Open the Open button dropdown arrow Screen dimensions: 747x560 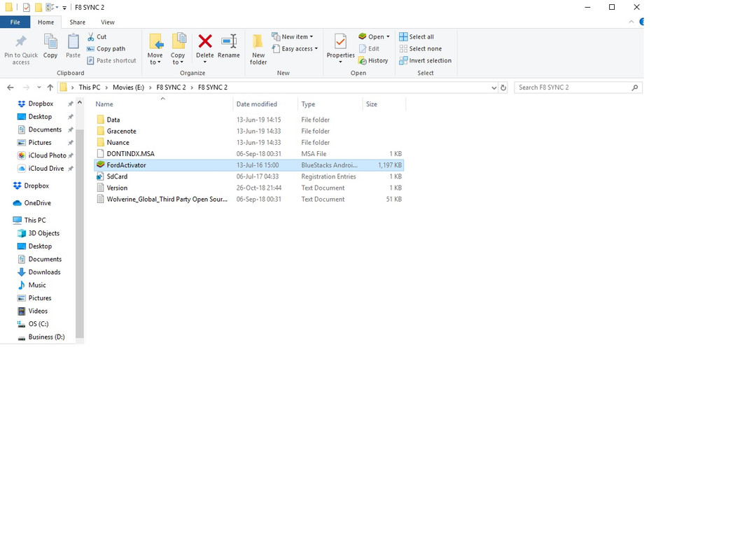(388, 36)
